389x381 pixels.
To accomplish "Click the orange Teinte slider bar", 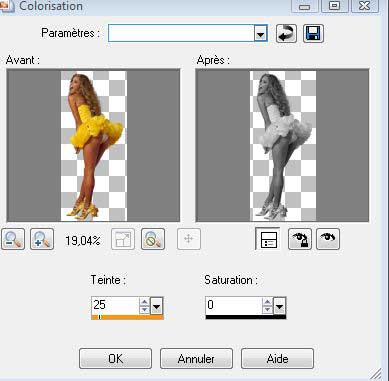I will click(x=127, y=317).
